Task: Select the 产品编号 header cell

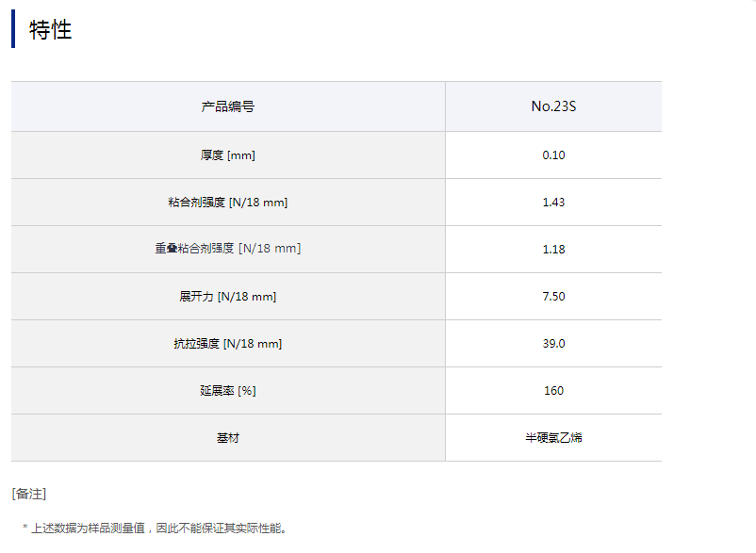Action: [228, 106]
